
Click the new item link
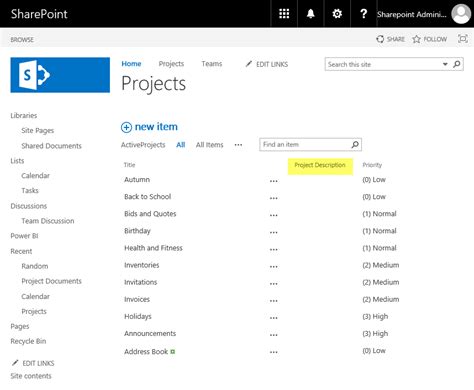pyautogui.click(x=156, y=127)
